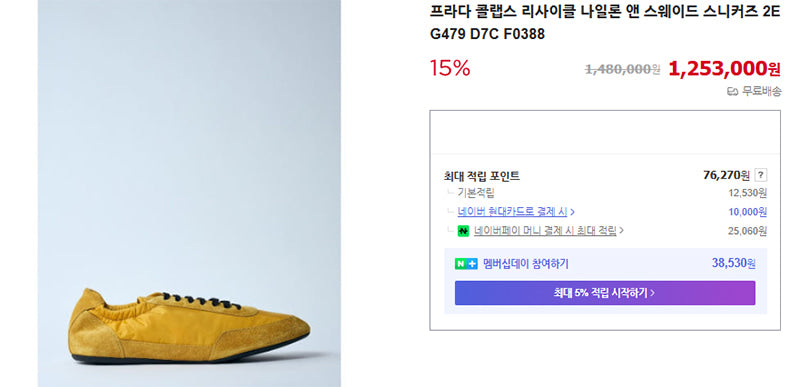Click the 무료배송 shipping text
The width and height of the screenshot is (800, 387).
(x=761, y=92)
